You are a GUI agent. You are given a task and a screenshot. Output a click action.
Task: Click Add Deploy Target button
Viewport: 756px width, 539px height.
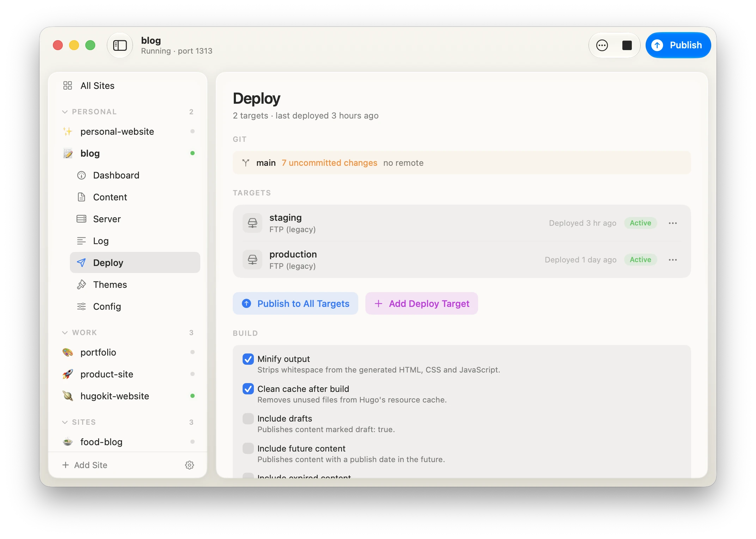coord(422,303)
